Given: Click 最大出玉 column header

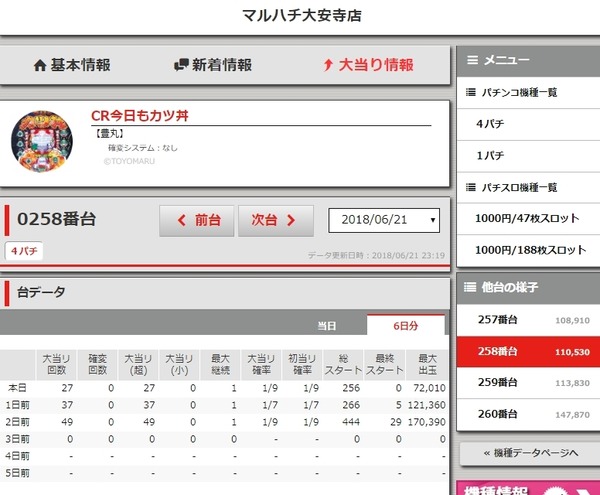Looking at the screenshot, I should [x=427, y=365].
